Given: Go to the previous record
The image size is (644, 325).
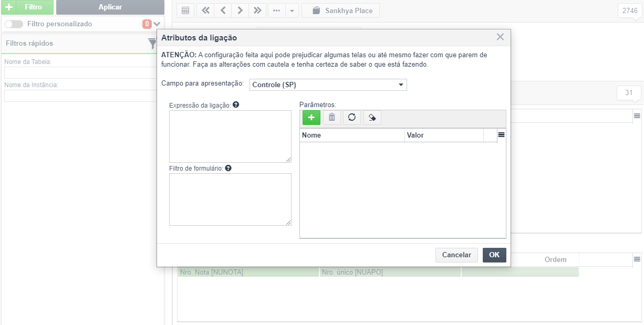Looking at the screenshot, I should point(223,11).
